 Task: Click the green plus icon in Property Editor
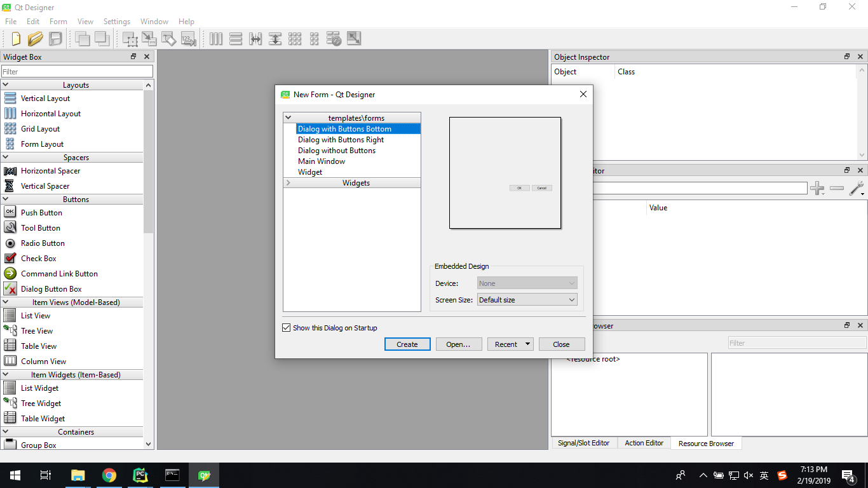tap(818, 189)
